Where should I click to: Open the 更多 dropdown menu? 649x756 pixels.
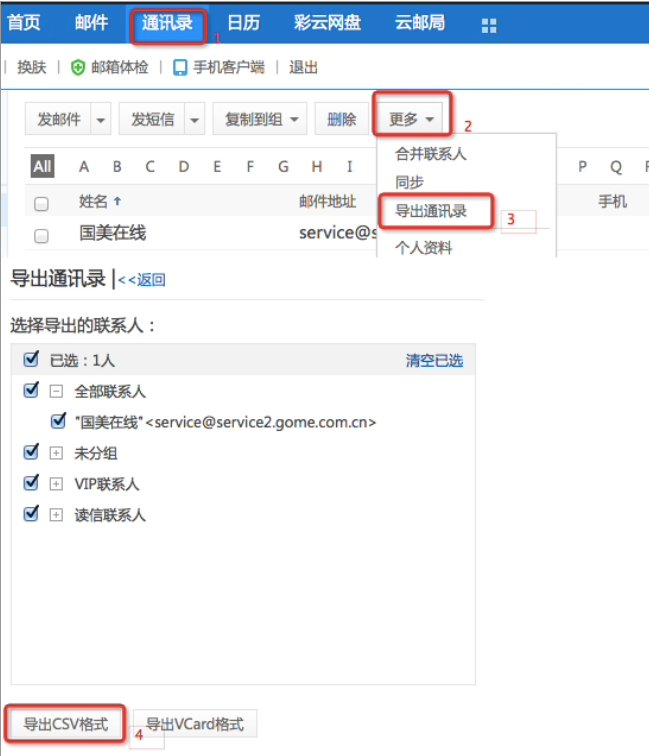pos(412,120)
